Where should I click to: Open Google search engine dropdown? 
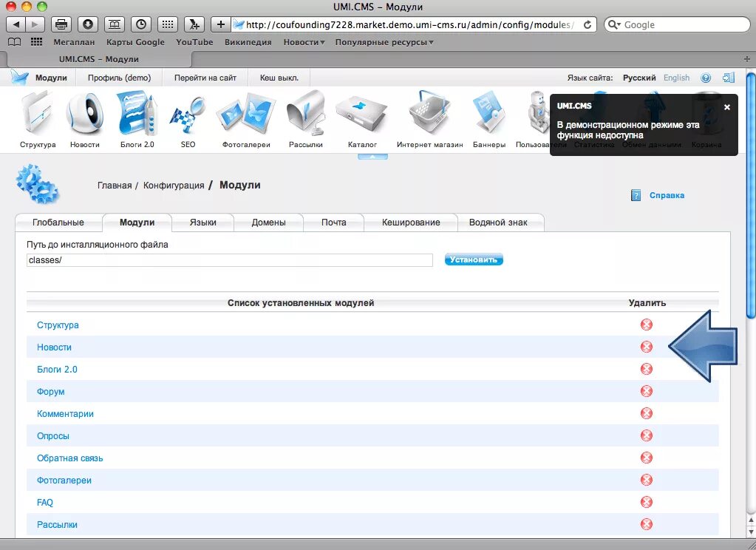tap(614, 24)
